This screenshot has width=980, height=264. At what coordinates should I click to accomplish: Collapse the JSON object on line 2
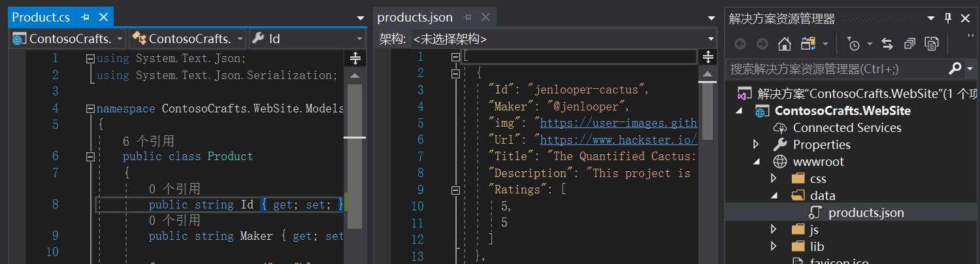(456, 73)
